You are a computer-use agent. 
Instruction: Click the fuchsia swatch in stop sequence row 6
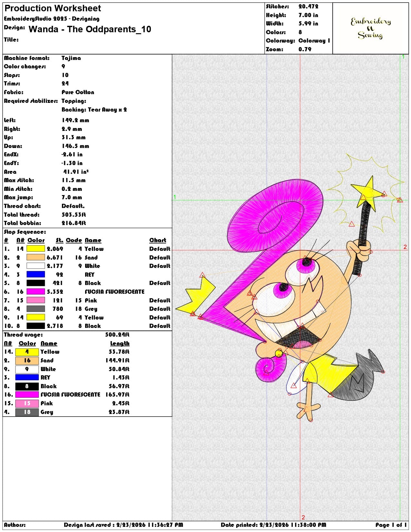[x=35, y=291]
